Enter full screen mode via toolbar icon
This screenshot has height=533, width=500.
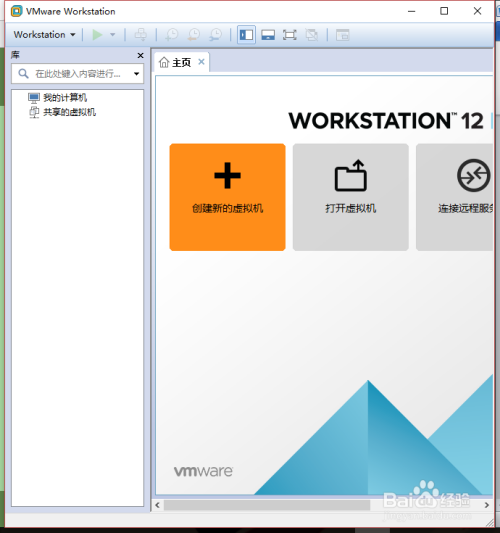coord(290,35)
